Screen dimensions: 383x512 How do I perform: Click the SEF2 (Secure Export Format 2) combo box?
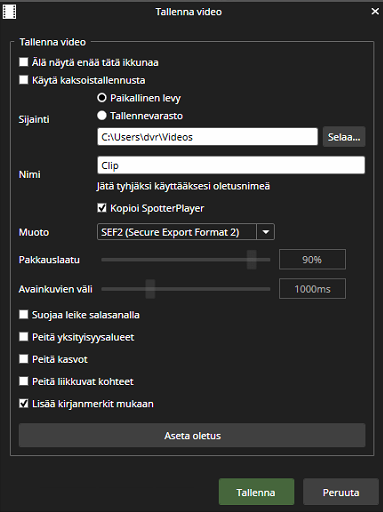[186, 232]
